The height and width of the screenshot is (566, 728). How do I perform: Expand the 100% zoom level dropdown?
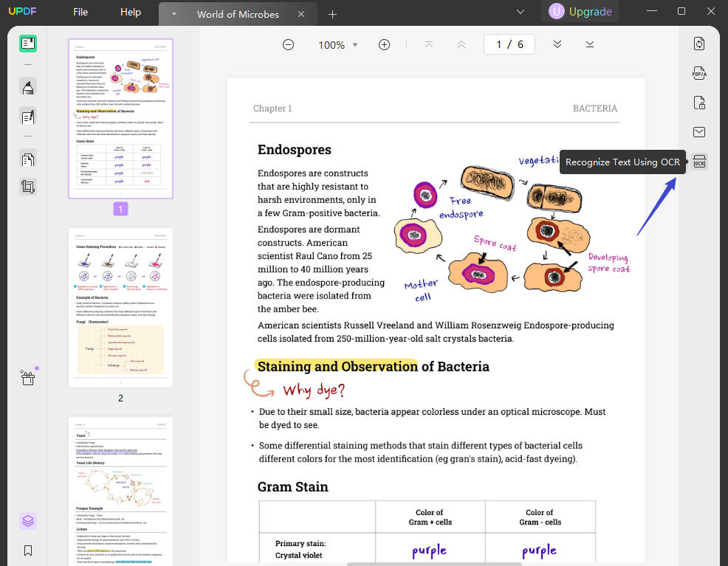pyautogui.click(x=355, y=45)
